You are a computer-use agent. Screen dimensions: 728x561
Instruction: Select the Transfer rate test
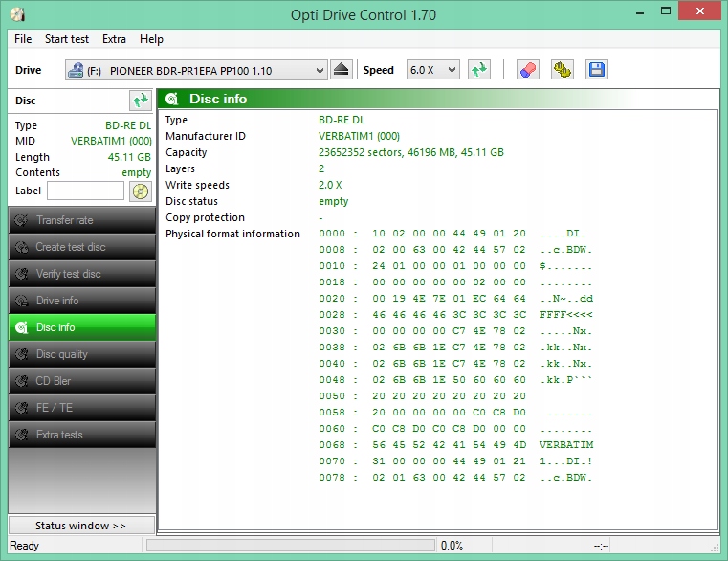[81, 220]
